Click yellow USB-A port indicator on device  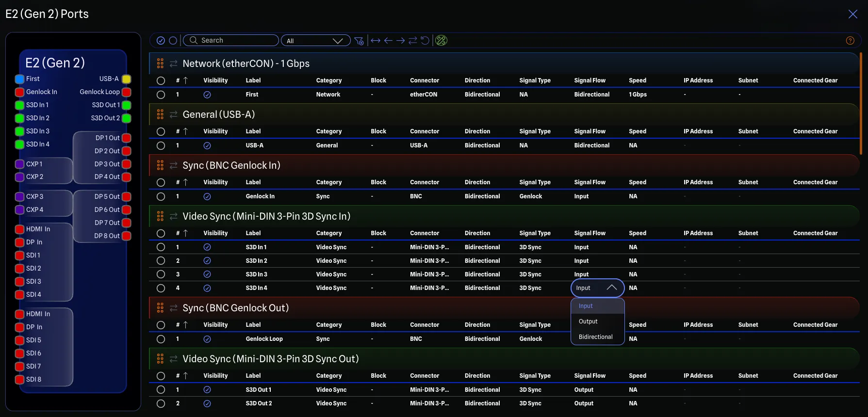tap(126, 79)
